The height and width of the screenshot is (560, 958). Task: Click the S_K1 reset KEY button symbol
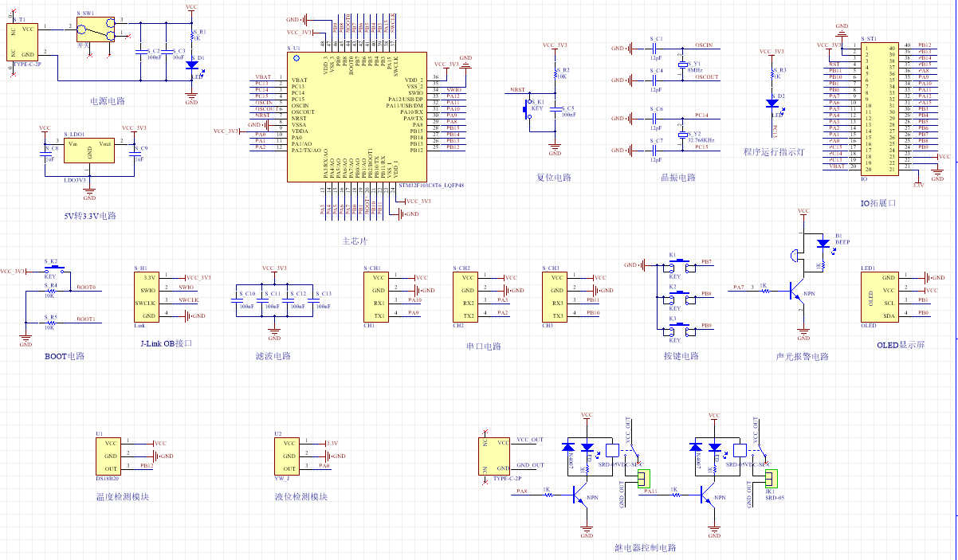[528, 108]
